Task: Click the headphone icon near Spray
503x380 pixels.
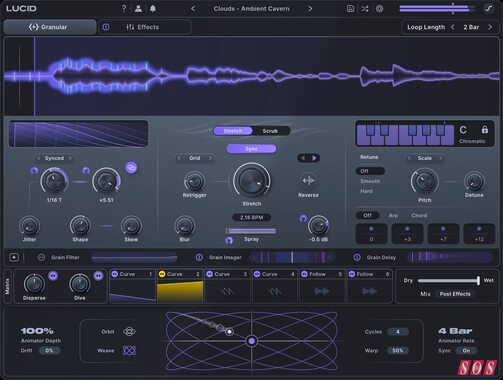Action: [229, 240]
